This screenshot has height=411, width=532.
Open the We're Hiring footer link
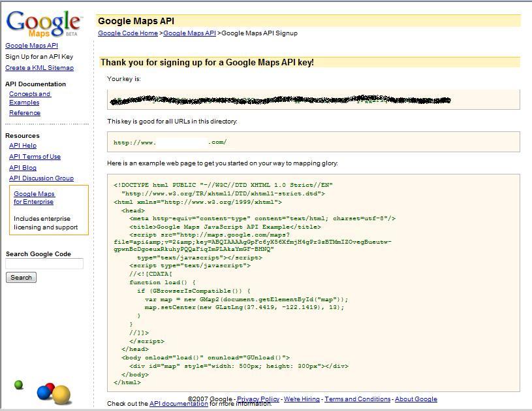click(302, 399)
